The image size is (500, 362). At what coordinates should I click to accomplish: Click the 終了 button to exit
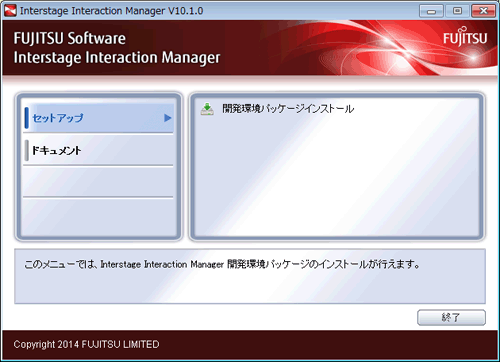pos(451,317)
